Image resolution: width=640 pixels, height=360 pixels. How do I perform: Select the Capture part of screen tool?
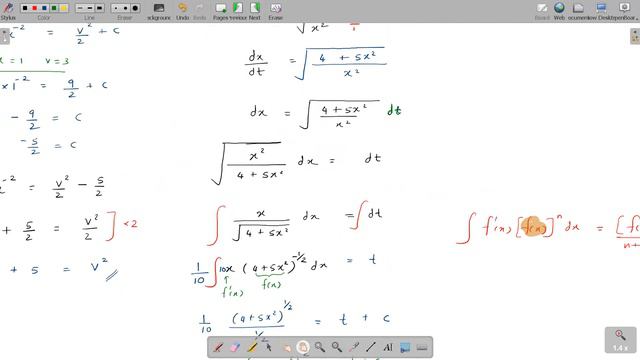tap(405, 347)
